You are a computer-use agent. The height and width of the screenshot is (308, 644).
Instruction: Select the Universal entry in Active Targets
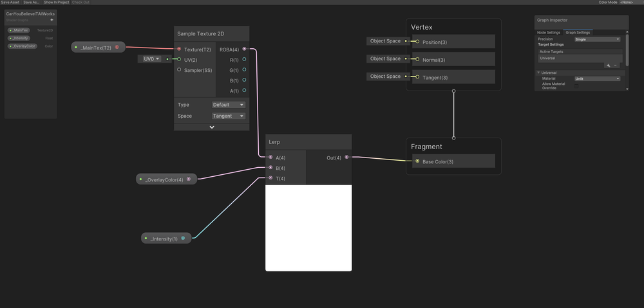pyautogui.click(x=580, y=59)
